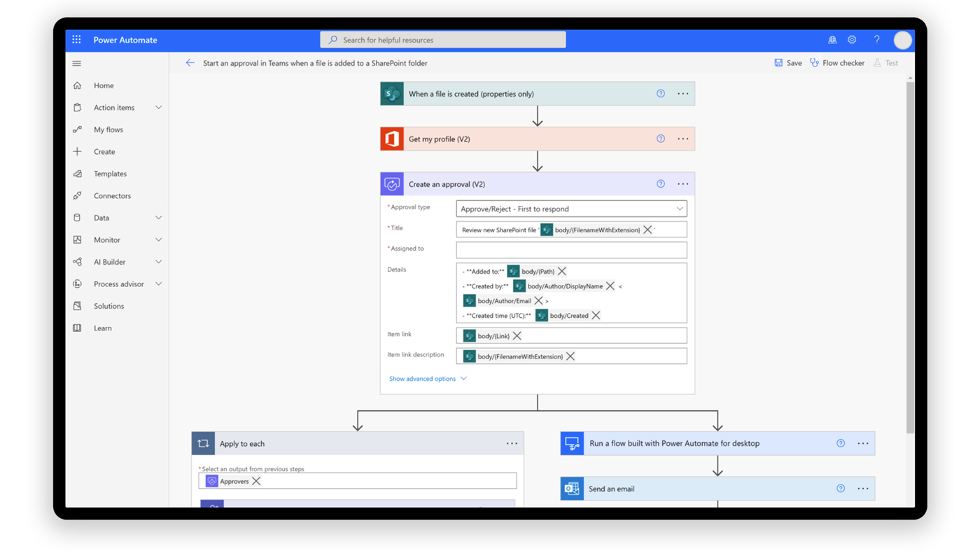The width and height of the screenshot is (980, 551).
Task: Expand the AI Builder chevron
Action: [x=158, y=262]
